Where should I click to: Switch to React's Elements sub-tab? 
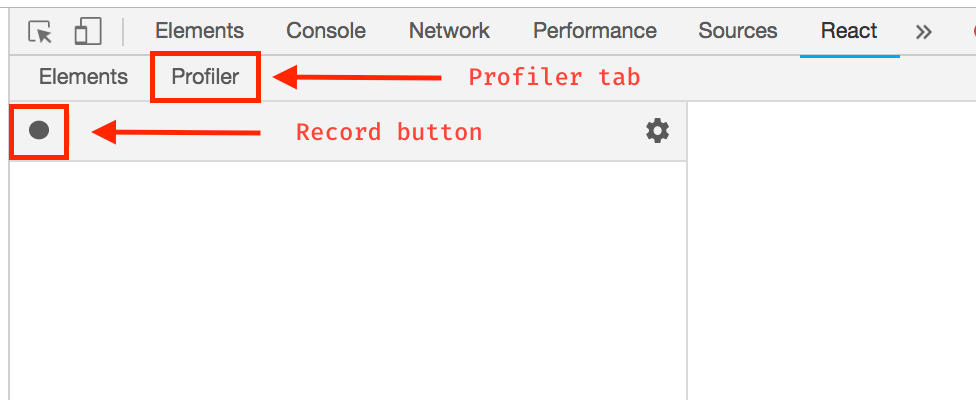(84, 77)
